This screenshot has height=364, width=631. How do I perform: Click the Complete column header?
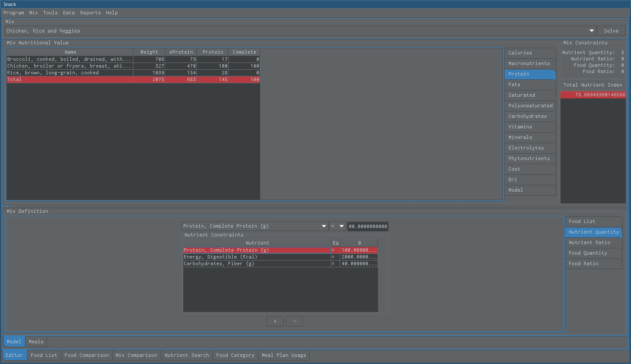coord(244,52)
